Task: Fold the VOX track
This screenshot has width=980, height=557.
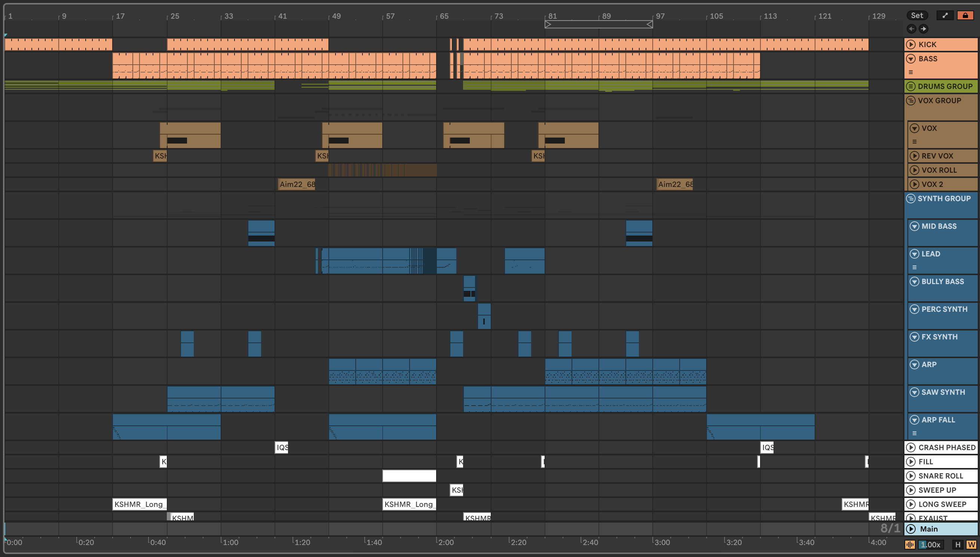Action: [915, 128]
